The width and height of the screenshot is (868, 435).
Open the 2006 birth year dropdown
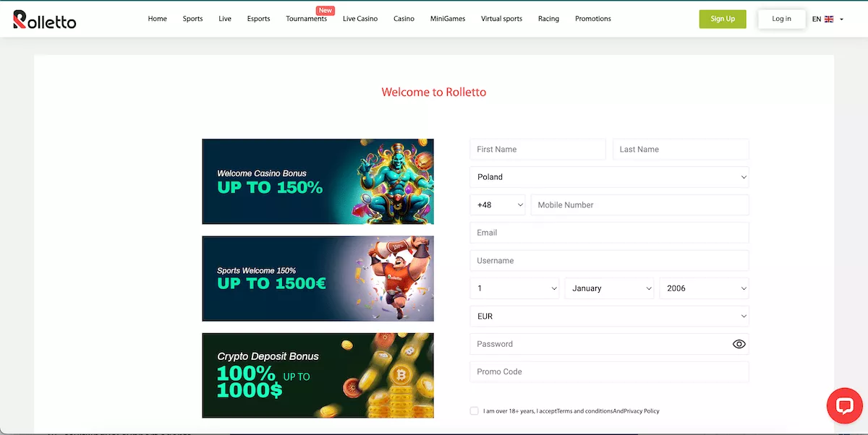coord(704,288)
